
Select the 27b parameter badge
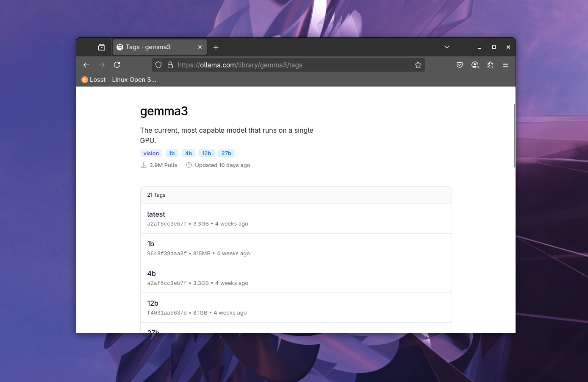pos(226,153)
